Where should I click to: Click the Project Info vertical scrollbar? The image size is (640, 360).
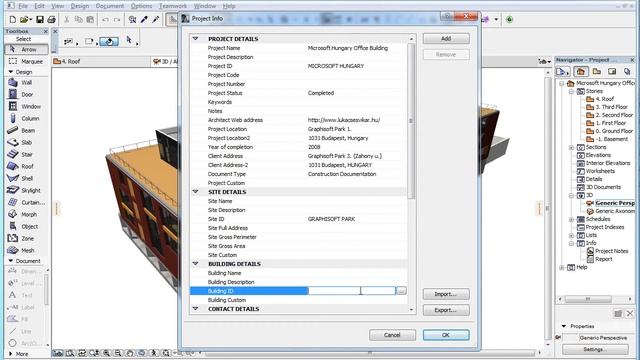click(411, 121)
